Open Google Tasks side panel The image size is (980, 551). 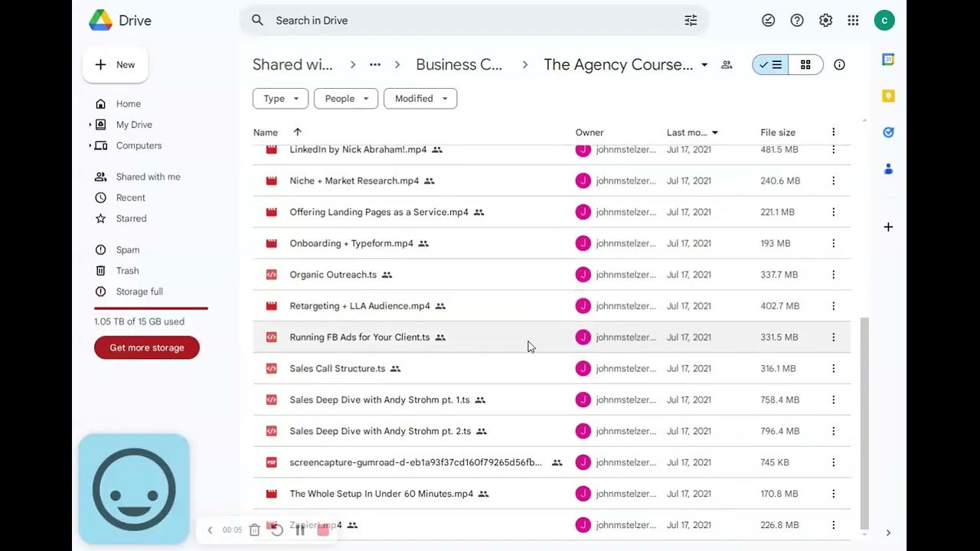(888, 132)
